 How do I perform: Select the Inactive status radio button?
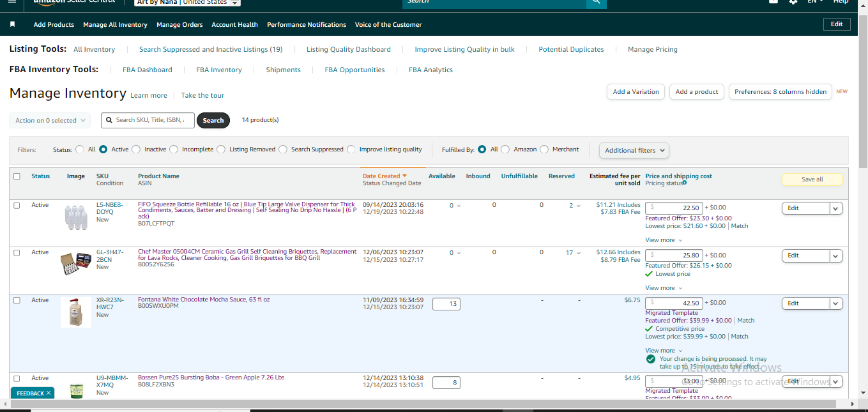tap(136, 149)
